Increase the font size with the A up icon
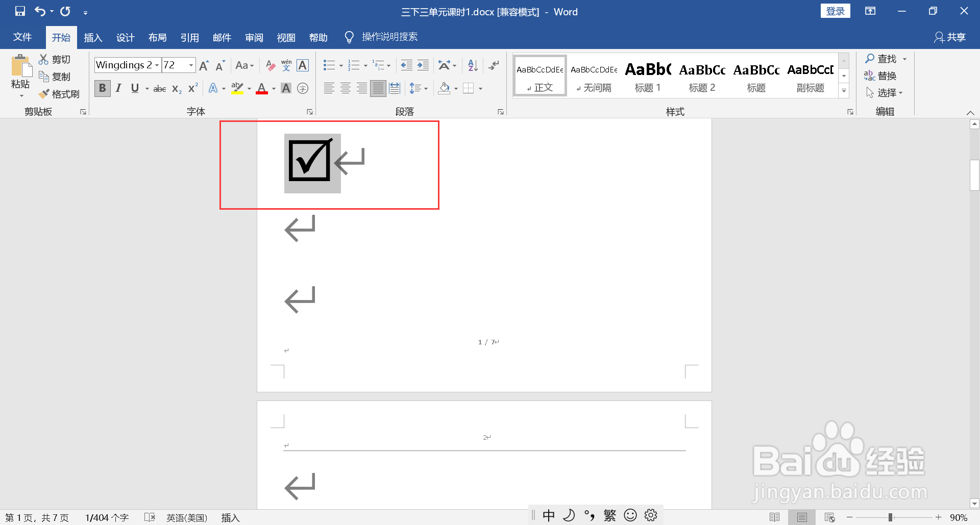 [x=204, y=65]
